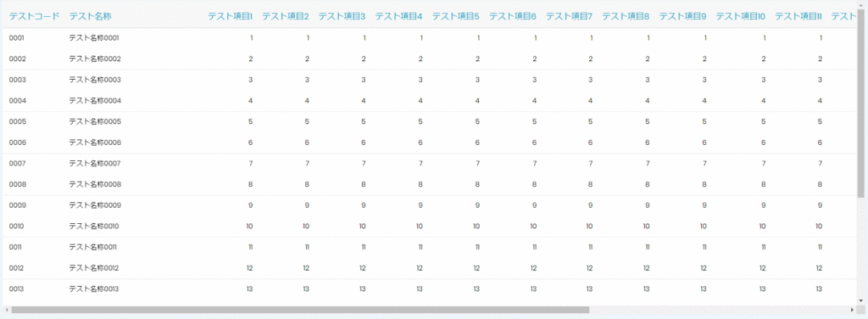Select the row with code 0001
The image size is (868, 319).
(430, 38)
